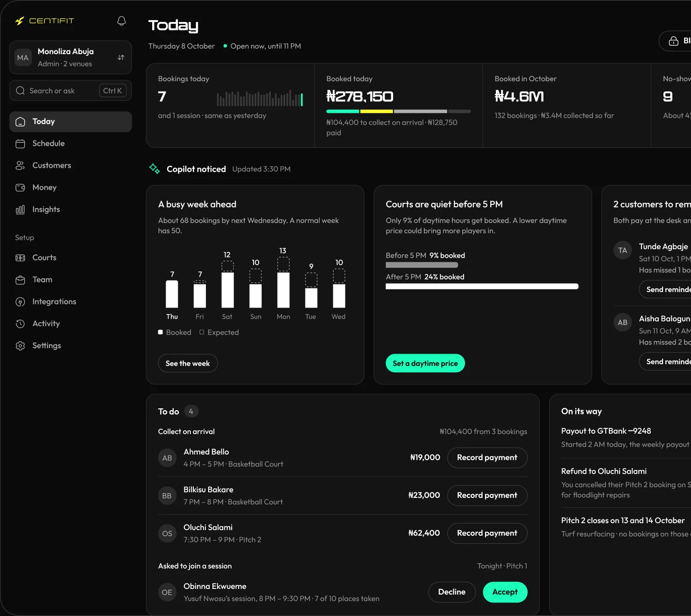The height and width of the screenshot is (616, 691).
Task: Click the AB avatar of Ahmed Bello
Action: click(167, 458)
